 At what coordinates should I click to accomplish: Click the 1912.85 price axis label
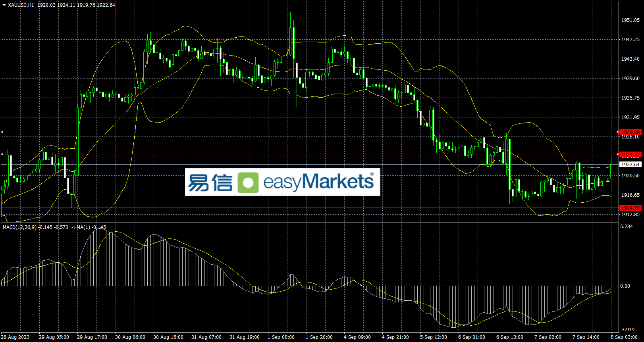click(631, 215)
